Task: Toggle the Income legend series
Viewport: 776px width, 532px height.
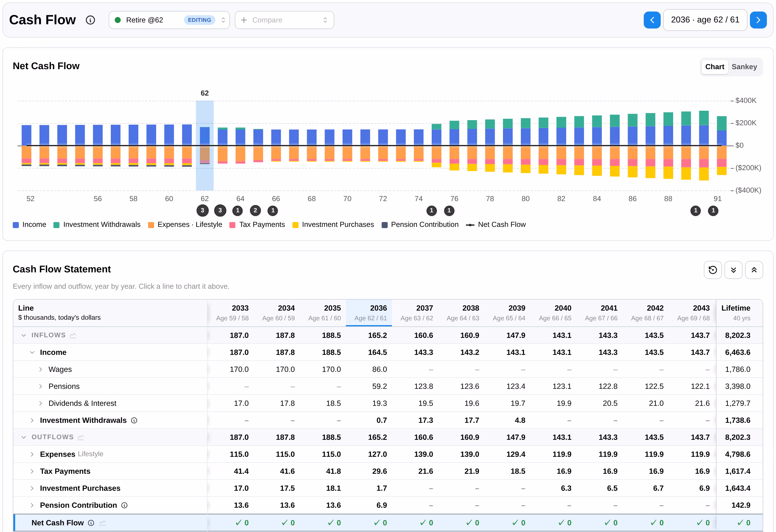Action: coord(29,225)
